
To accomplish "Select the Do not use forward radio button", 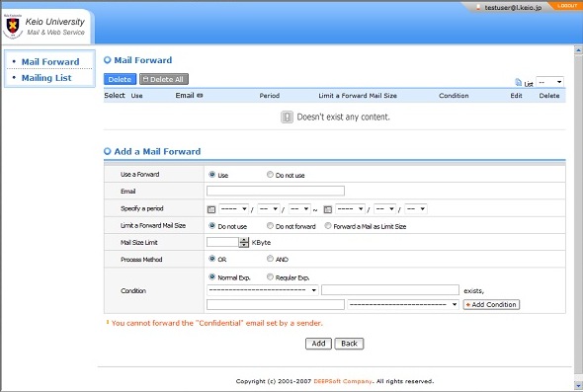I will point(270,174).
